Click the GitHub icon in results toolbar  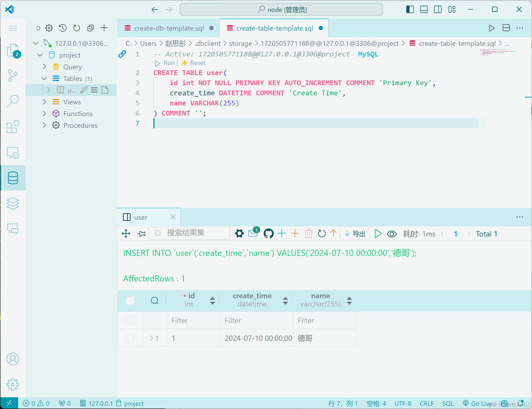coord(268,234)
